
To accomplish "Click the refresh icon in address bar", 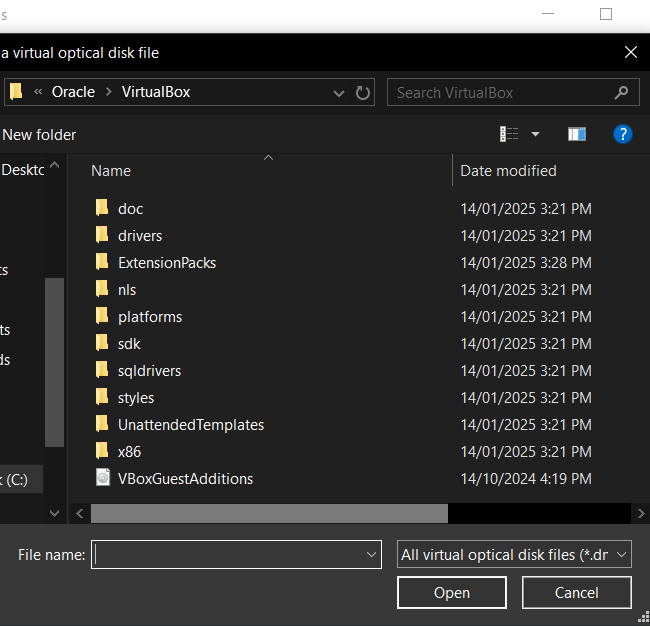I will coord(363,92).
